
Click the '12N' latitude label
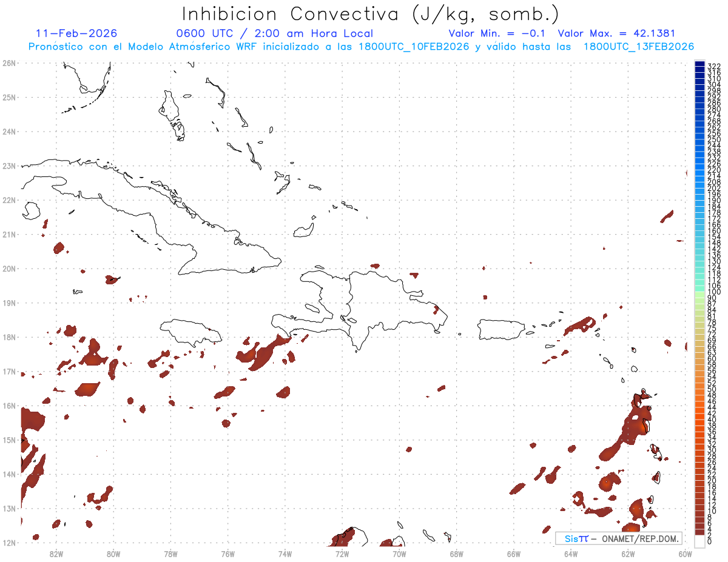point(8,543)
